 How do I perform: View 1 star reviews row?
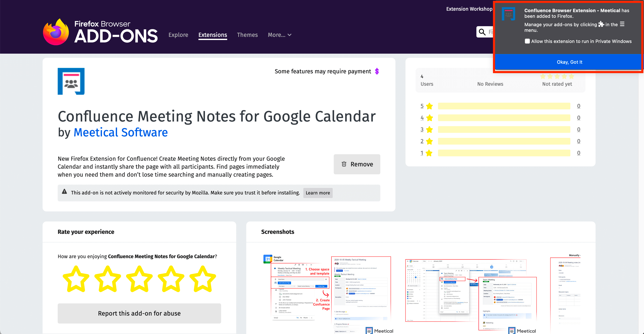point(500,153)
